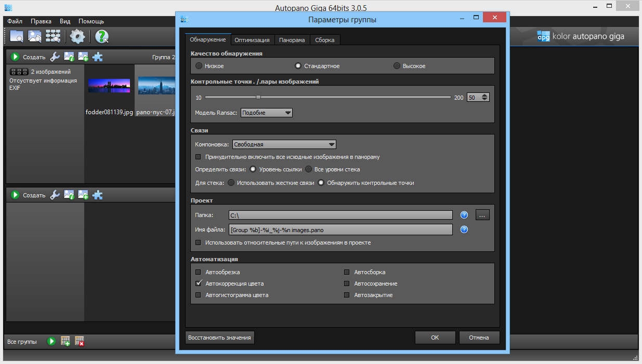
Task: Click the control points value box showing 50
Action: (474, 97)
